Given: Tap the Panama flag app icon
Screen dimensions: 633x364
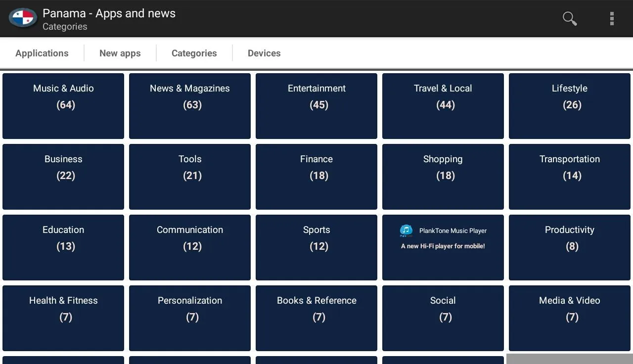Looking at the screenshot, I should click(x=23, y=18).
